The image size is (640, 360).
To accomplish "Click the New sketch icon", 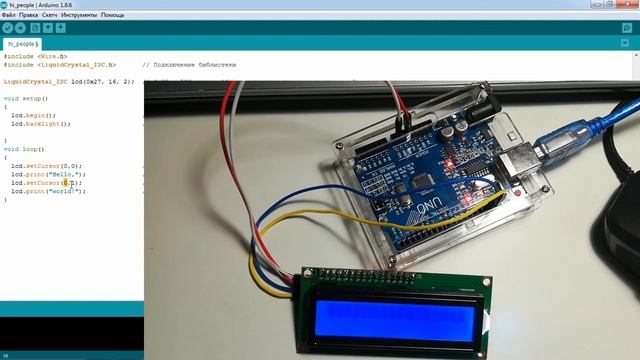I will click(35, 28).
